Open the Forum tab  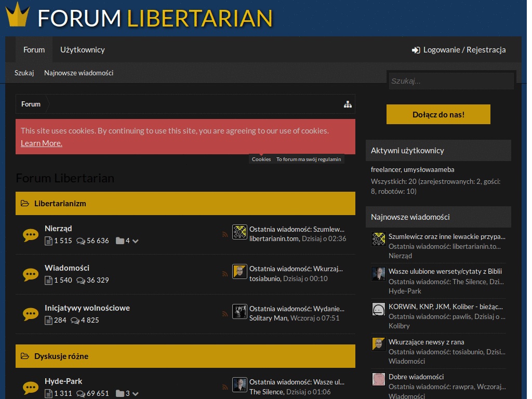click(34, 50)
